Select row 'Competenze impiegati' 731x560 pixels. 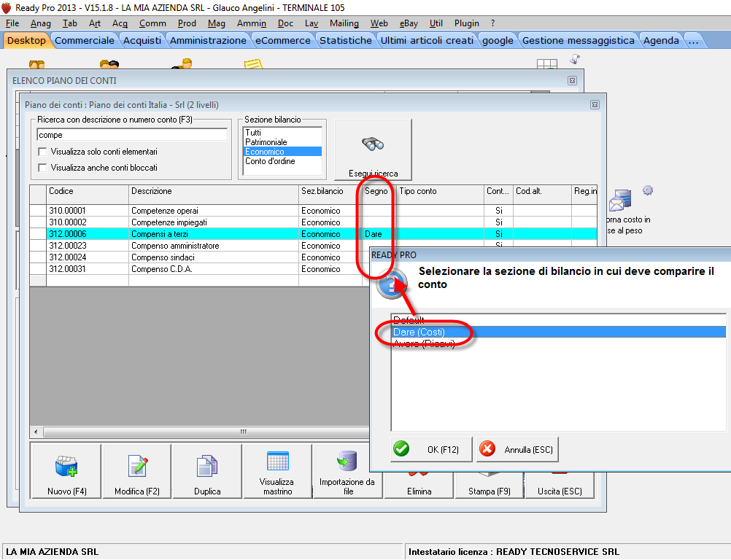point(313,222)
